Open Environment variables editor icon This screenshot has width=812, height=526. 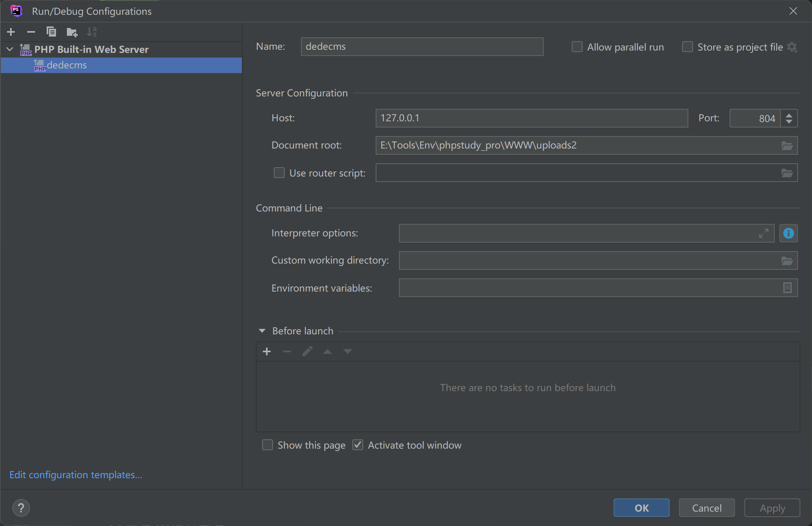tap(787, 288)
